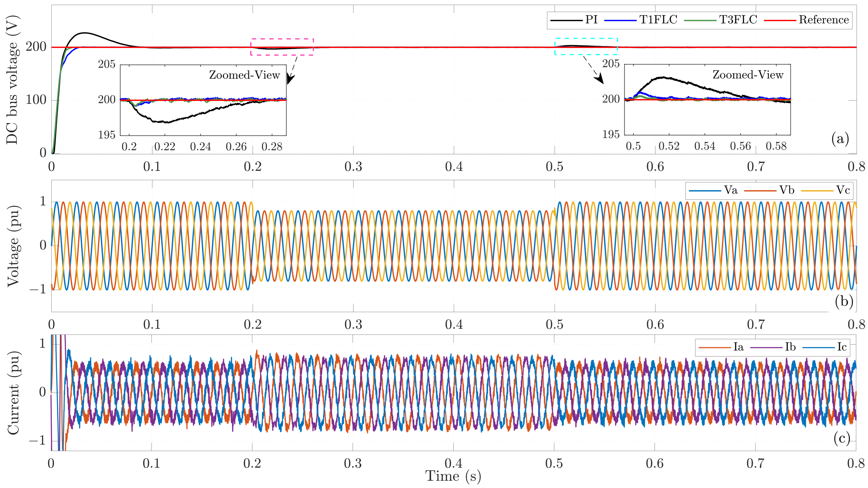Click the right inset 'Zoomed-View' title
Viewport: 868px width, 488px height.
pyautogui.click(x=748, y=75)
